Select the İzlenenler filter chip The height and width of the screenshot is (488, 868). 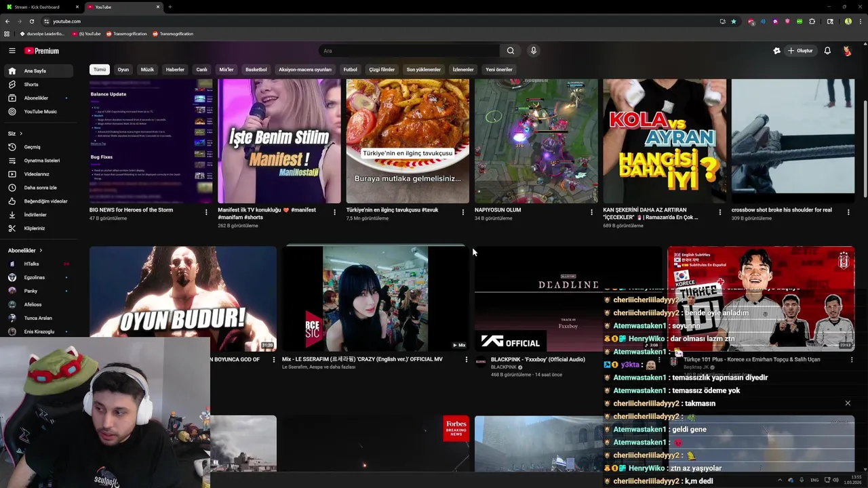click(463, 70)
